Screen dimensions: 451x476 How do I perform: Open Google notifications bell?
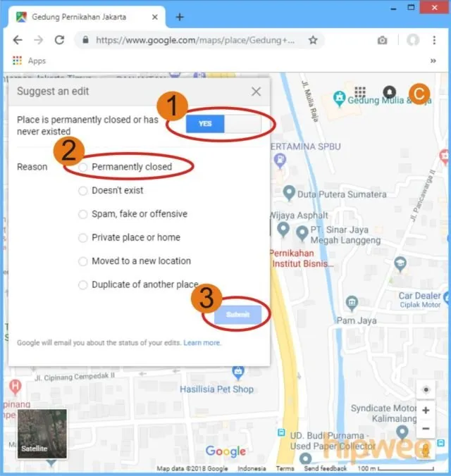point(389,92)
